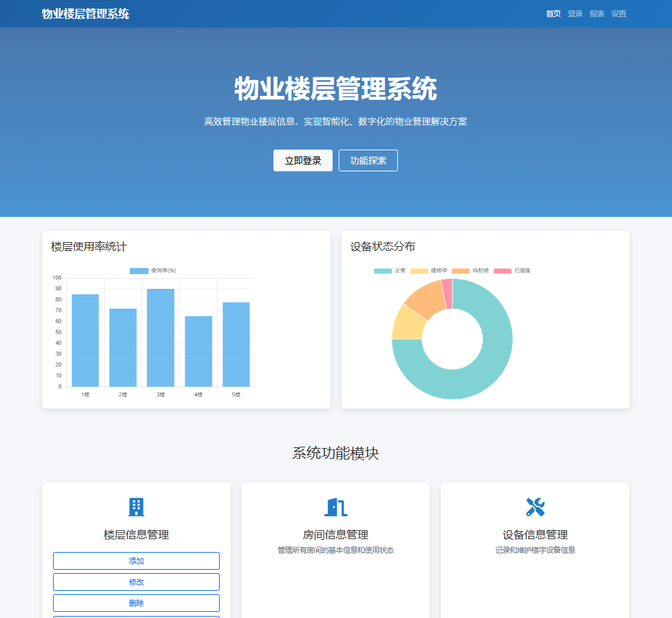672x618 pixels.
Task: Select 登录 in the top navigation
Action: [575, 13]
